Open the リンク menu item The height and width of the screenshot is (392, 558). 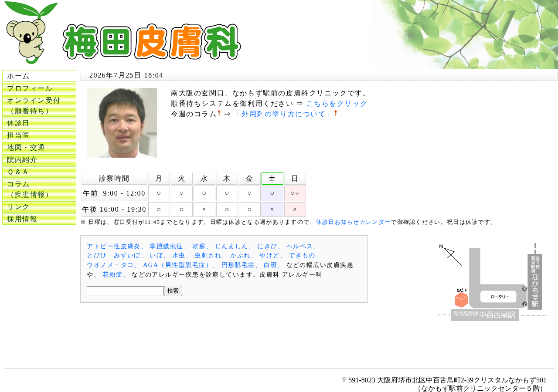pyautogui.click(x=39, y=207)
